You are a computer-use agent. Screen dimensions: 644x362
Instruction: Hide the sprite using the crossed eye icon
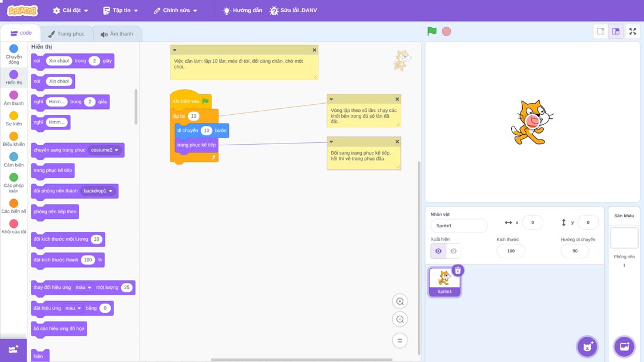453,251
